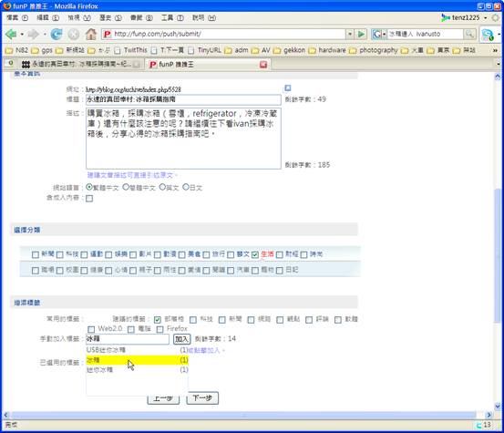Choose the yellow highlighted 冰箱 suggestion
Image resolution: width=504 pixels, height=433 pixels.
[x=138, y=360]
